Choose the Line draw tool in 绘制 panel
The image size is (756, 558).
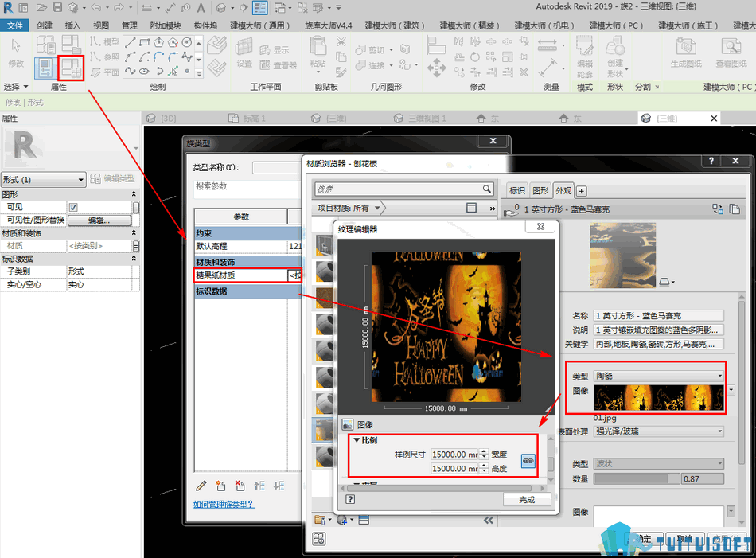(130, 42)
